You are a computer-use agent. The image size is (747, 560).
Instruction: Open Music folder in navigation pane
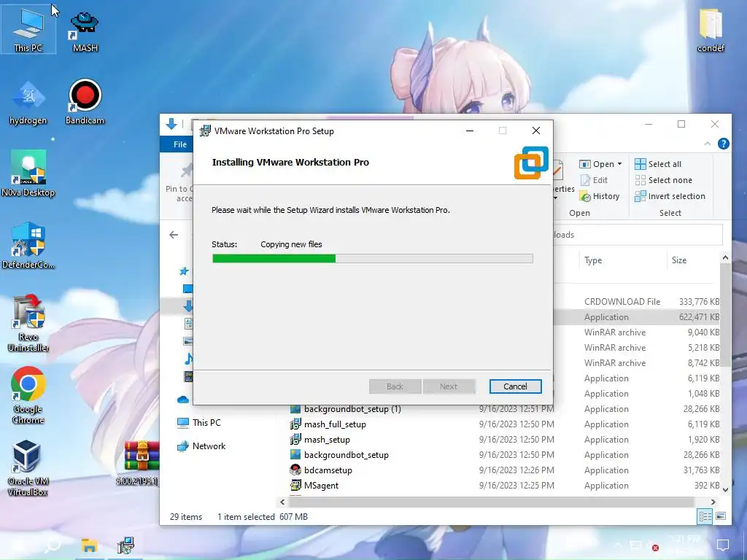tap(188, 359)
